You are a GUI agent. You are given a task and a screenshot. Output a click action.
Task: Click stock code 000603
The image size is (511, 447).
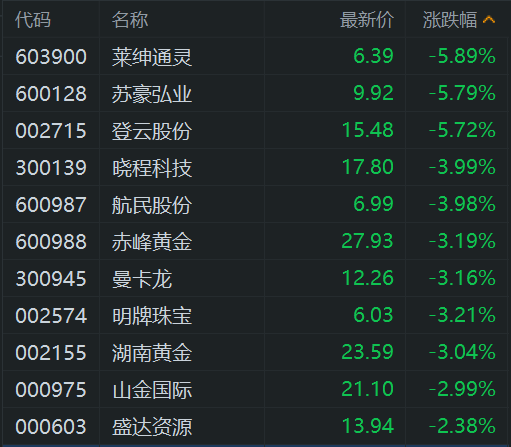[x=51, y=427]
